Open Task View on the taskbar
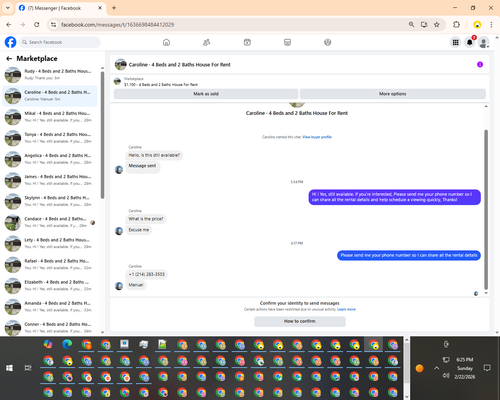 pyautogui.click(x=28, y=368)
